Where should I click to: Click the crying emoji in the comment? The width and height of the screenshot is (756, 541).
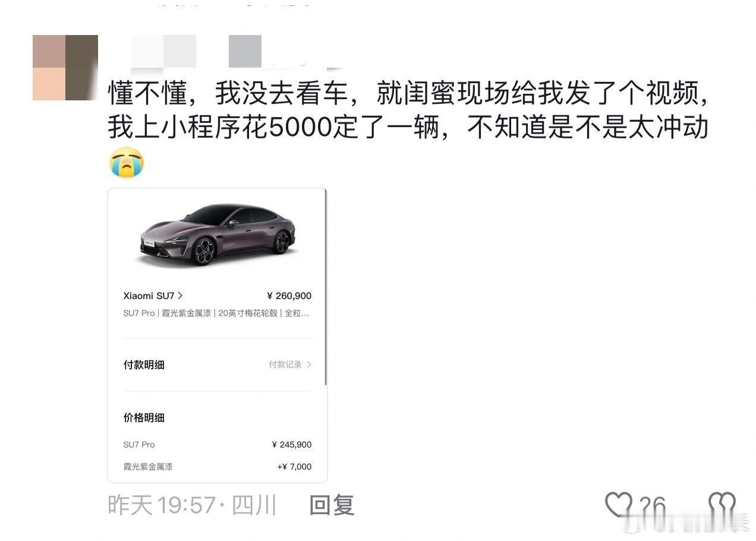point(127,162)
